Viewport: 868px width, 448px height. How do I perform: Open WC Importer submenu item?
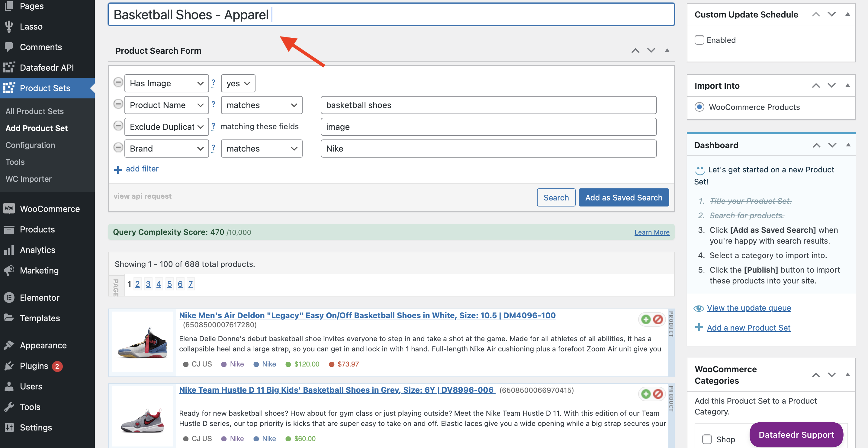(x=28, y=179)
